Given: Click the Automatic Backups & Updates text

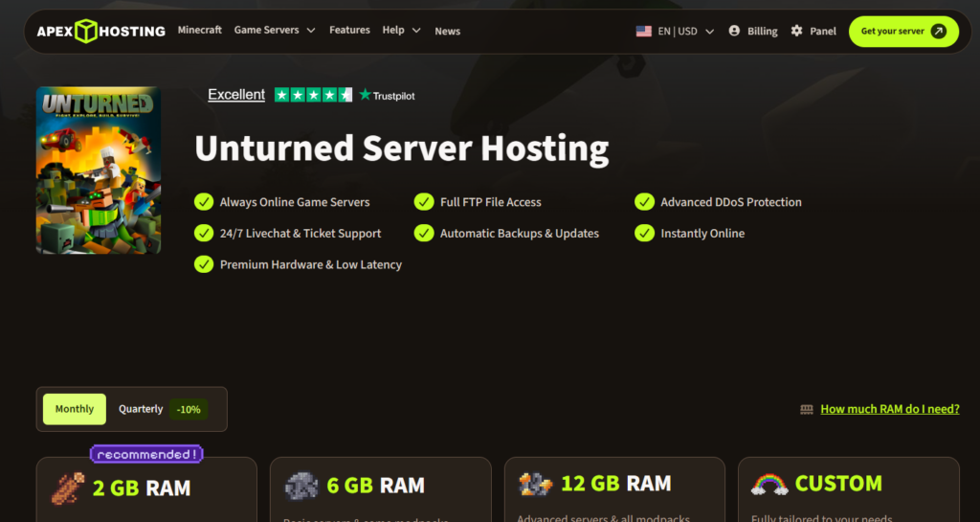Looking at the screenshot, I should coord(520,233).
